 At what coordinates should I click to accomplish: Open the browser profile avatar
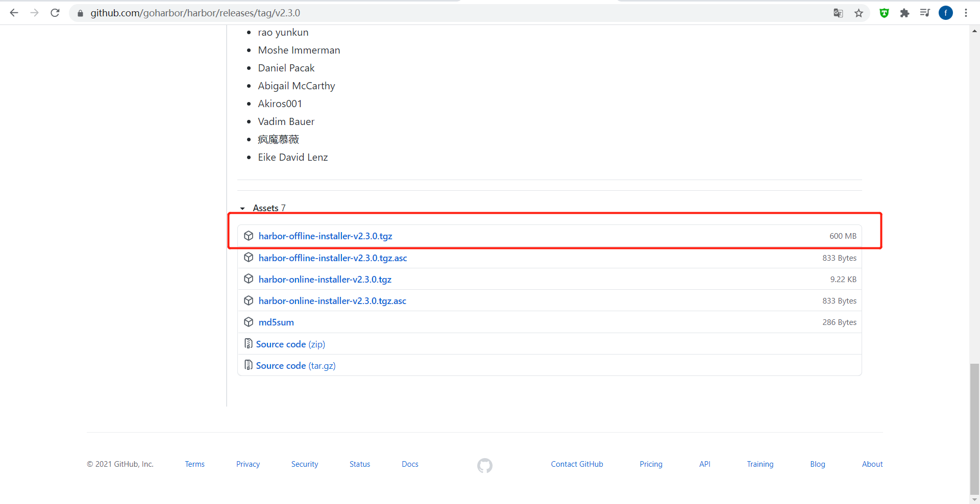[x=946, y=13]
